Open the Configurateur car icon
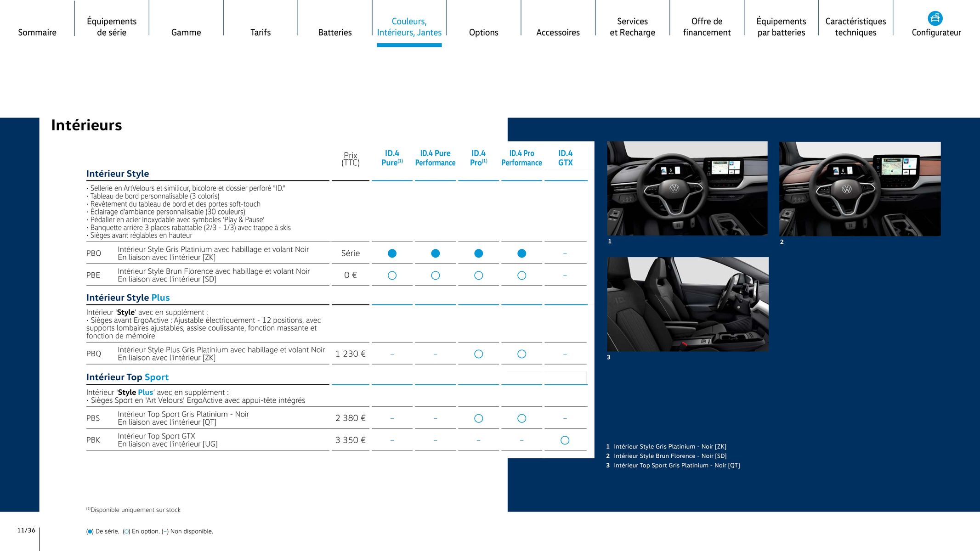The height and width of the screenshot is (551, 980). pyautogui.click(x=935, y=18)
